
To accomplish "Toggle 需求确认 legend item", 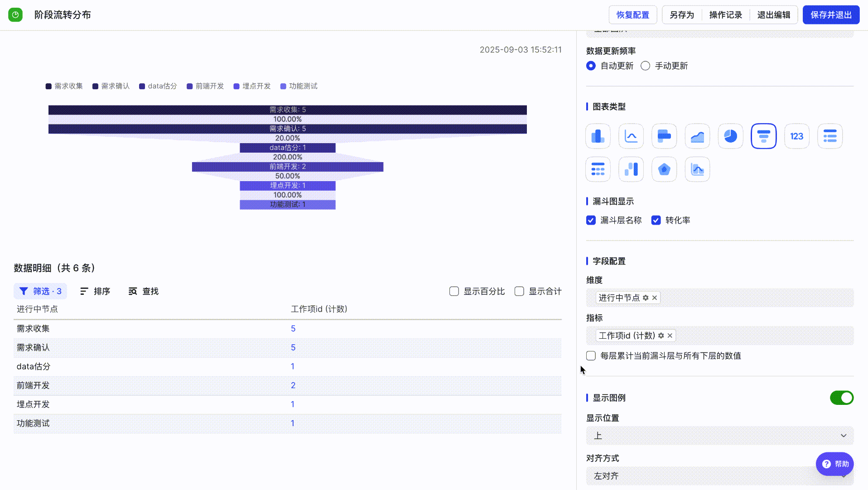I will (x=111, y=86).
